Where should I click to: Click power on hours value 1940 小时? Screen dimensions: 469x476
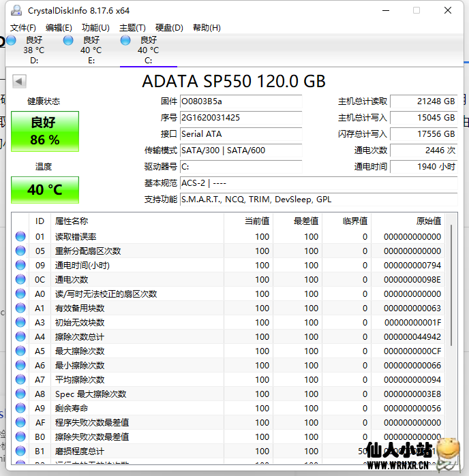(424, 167)
